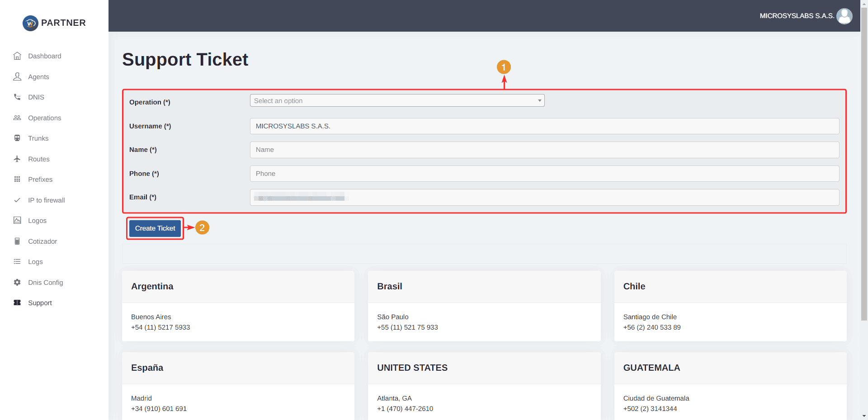Screen dimensions: 868x420
Task: Select Support in sidebar
Action: [40, 303]
